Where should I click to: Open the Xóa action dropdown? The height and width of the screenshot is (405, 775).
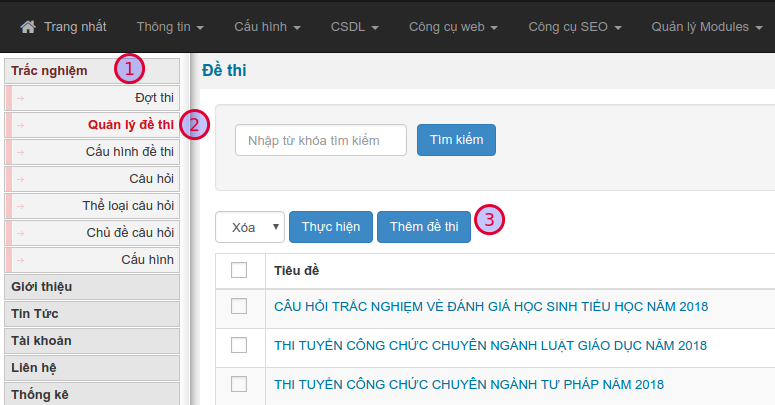coord(250,227)
